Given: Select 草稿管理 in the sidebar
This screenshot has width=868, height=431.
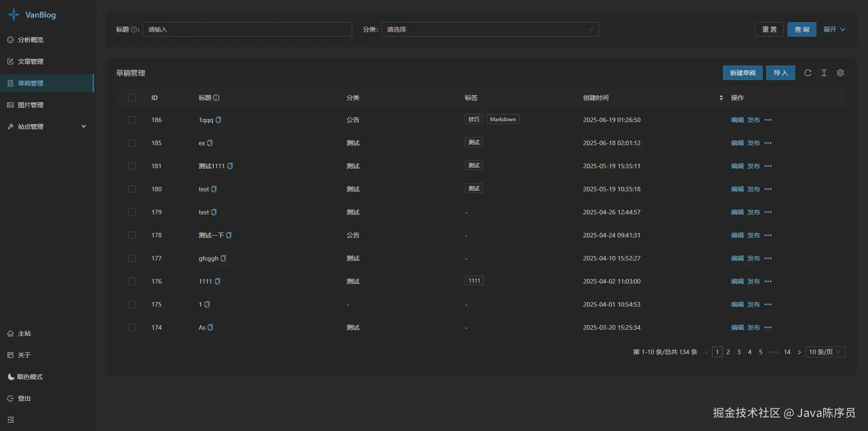Looking at the screenshot, I should coord(47,83).
